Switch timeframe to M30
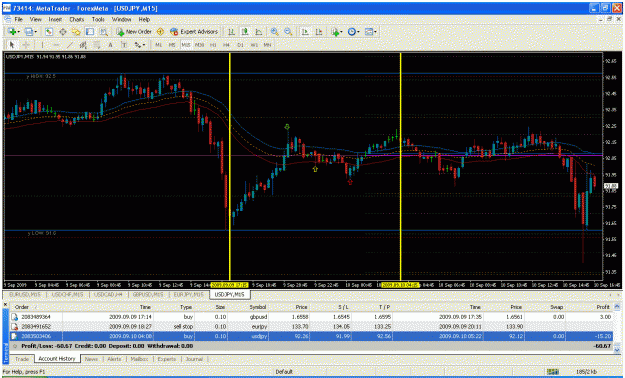The image size is (625, 378). 199,45
